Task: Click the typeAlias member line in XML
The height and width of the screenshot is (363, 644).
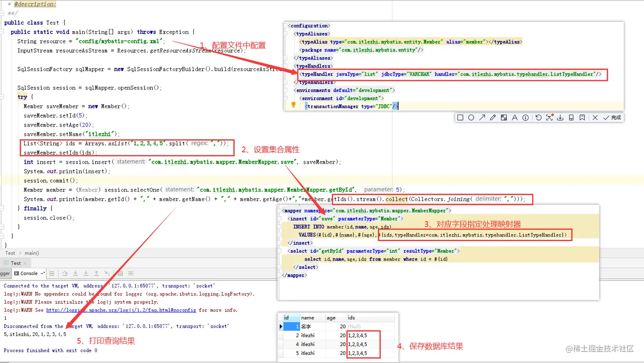Action: (411, 42)
